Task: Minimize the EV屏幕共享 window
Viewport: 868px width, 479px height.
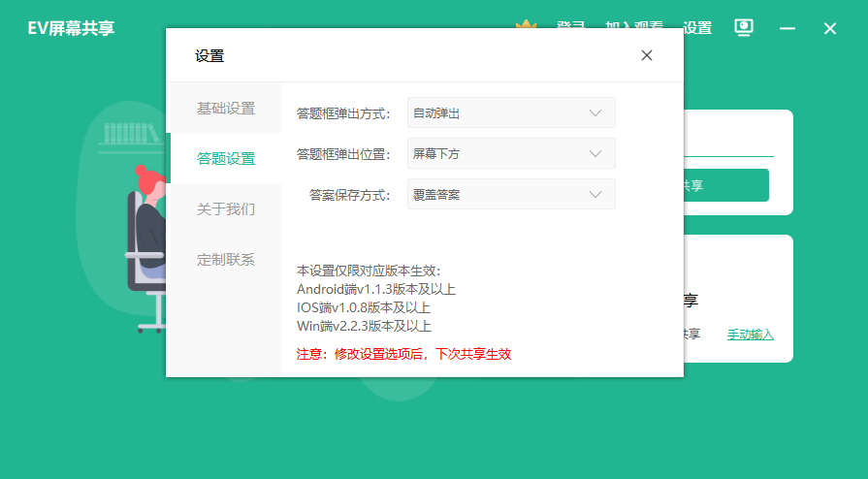Action: (788, 28)
